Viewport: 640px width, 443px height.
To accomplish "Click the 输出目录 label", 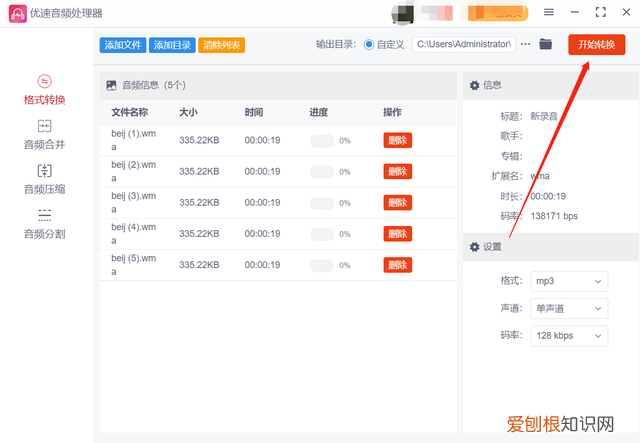I will [x=336, y=45].
